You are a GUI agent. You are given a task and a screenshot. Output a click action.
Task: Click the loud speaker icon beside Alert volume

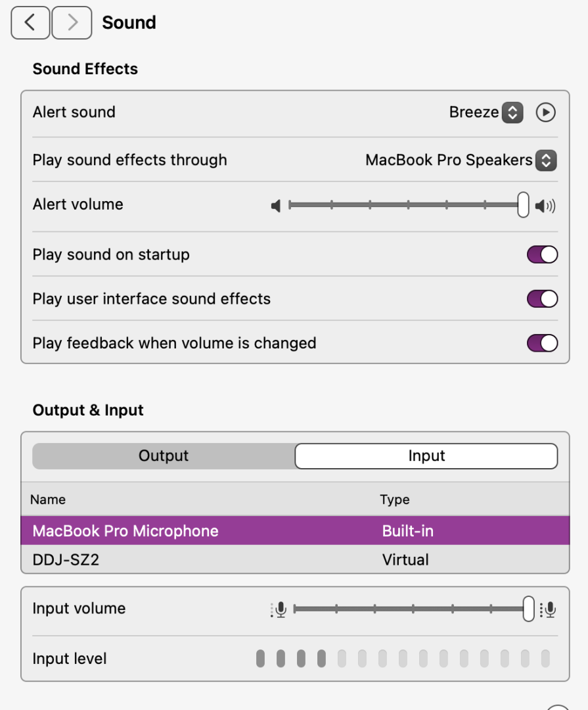[545, 206]
